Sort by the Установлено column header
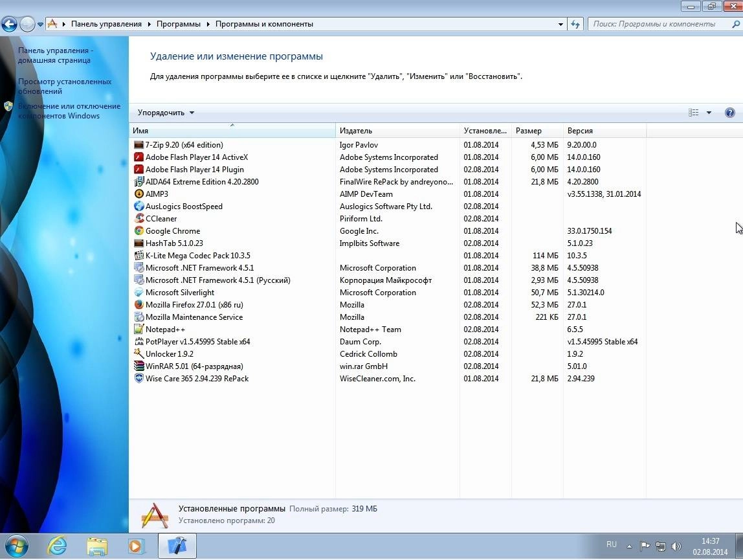 click(485, 130)
